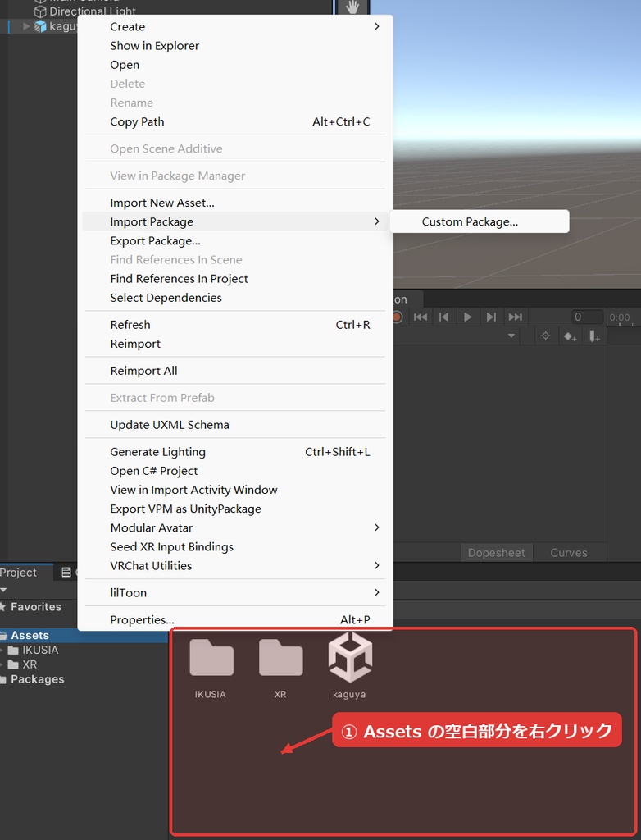Open the animation clip dropdown arrow
Viewport: 641px width, 840px height.
point(511,336)
